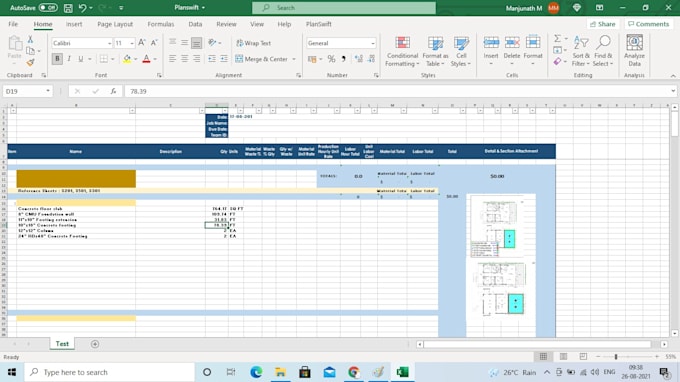Image resolution: width=680 pixels, height=382 pixels.
Task: Click the AutoSum sigma icon
Action: (557, 39)
